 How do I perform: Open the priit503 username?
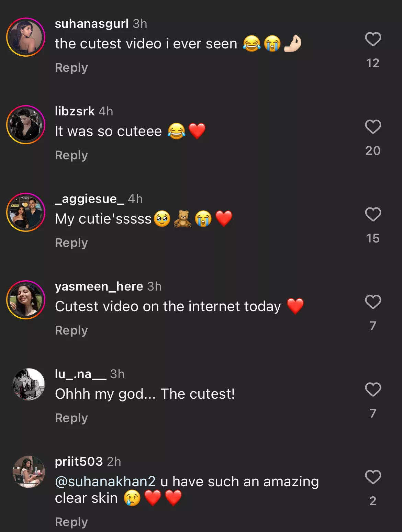click(x=79, y=462)
